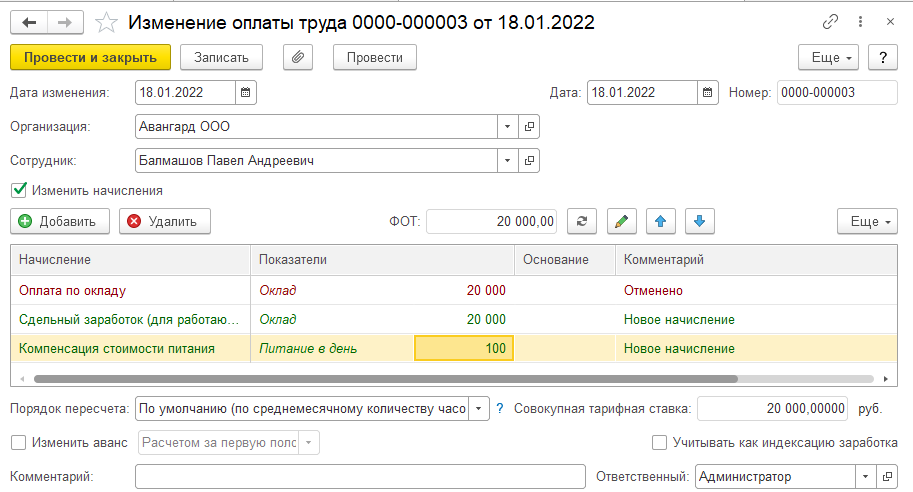Image resolution: width=913 pixels, height=492 pixels.
Task: Move the row down with the down arrow
Action: pyautogui.click(x=699, y=221)
